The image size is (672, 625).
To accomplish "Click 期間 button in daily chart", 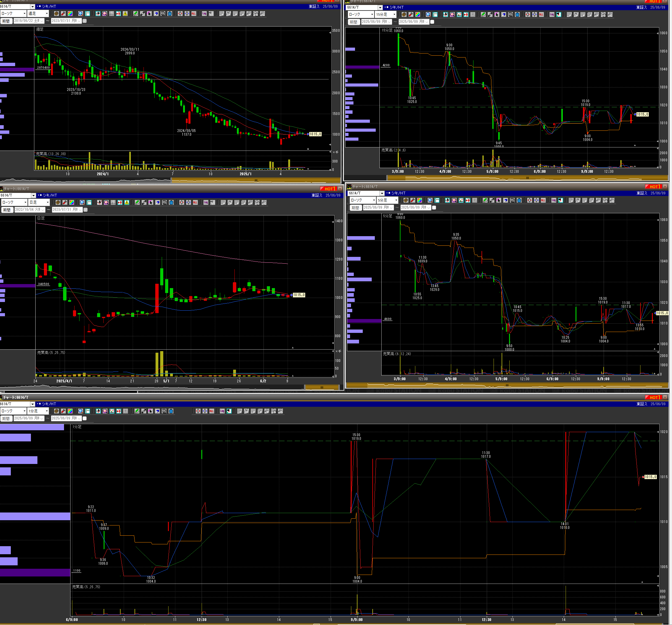I will tap(7, 210).
